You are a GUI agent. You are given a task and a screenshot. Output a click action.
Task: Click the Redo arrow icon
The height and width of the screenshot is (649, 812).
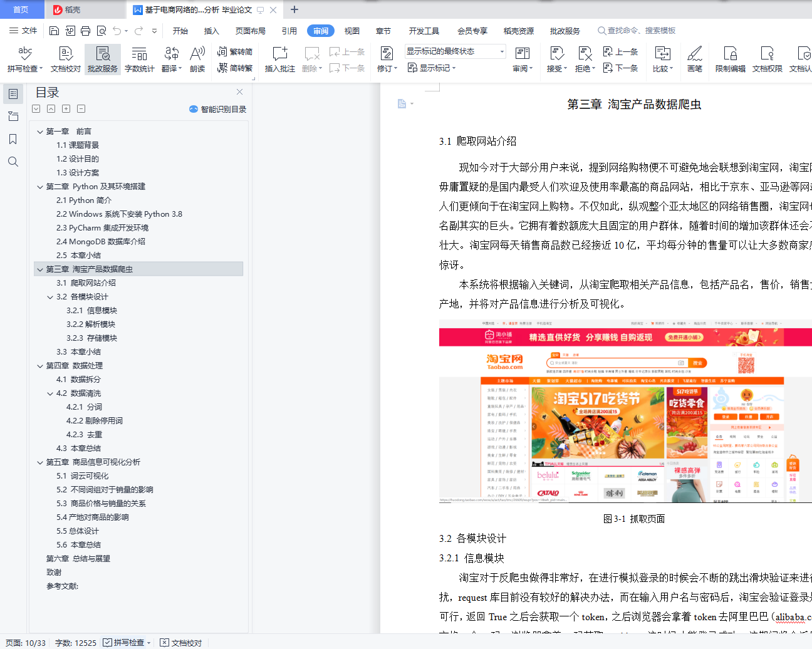pos(138,31)
